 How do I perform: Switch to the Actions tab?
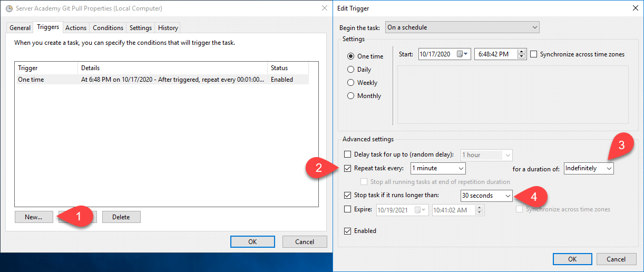pyautogui.click(x=76, y=28)
